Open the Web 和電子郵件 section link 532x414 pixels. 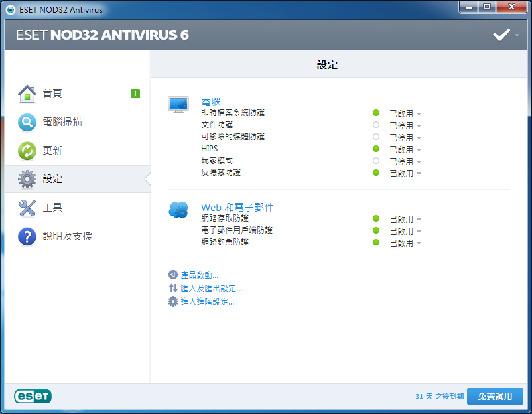point(237,207)
